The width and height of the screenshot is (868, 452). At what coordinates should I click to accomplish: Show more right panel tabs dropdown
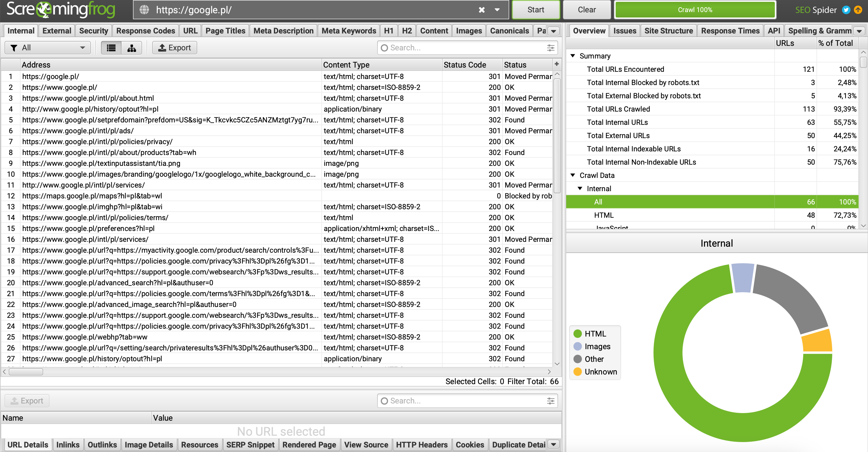(x=859, y=31)
